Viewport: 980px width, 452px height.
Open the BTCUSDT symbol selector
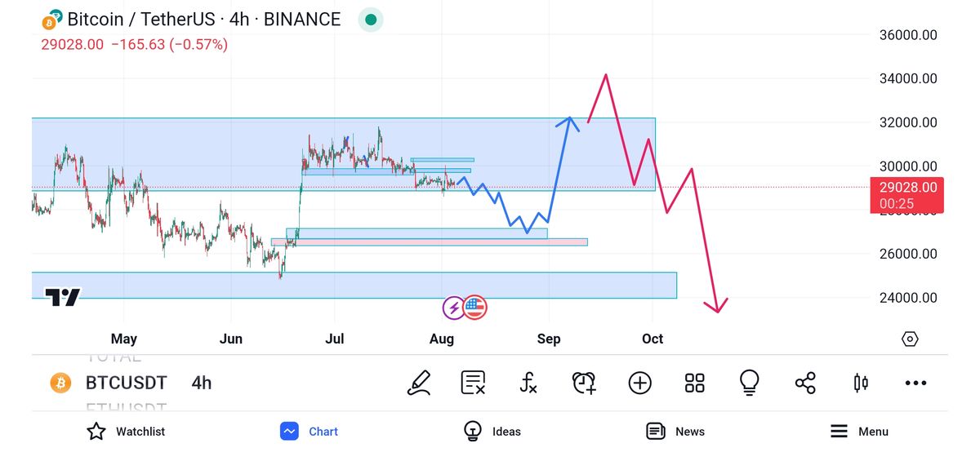(125, 383)
